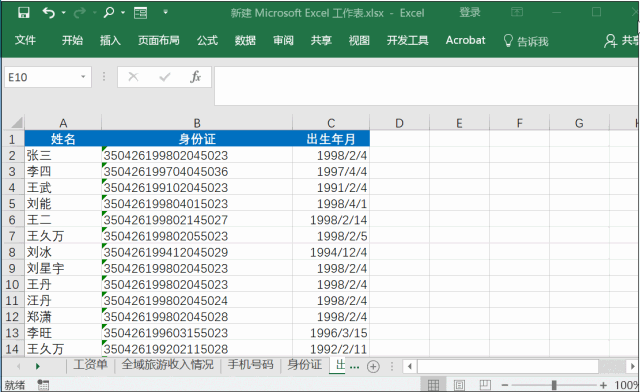Switch to the 身份证 sheet tab
The width and height of the screenshot is (640, 392).
pyautogui.click(x=304, y=364)
